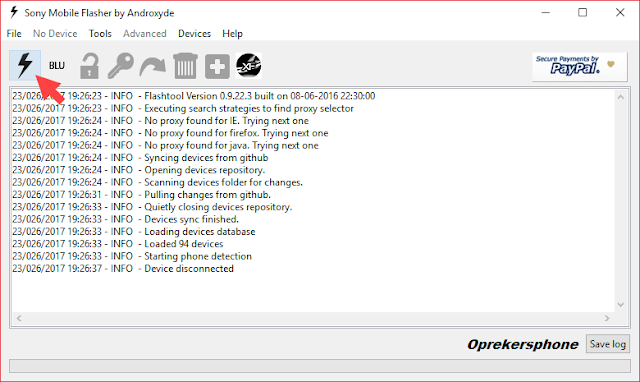Maximize the Sony Mobile Flasher window
This screenshot has height=382, width=640.
[x=582, y=13]
